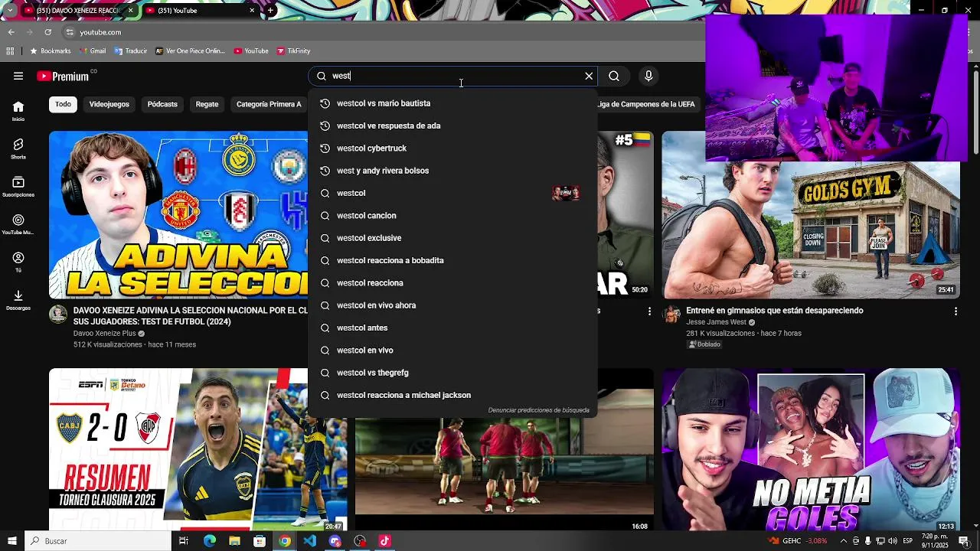Open the Adivina la Seleccion video thumbnail
This screenshot has width=980, height=551.
178,215
